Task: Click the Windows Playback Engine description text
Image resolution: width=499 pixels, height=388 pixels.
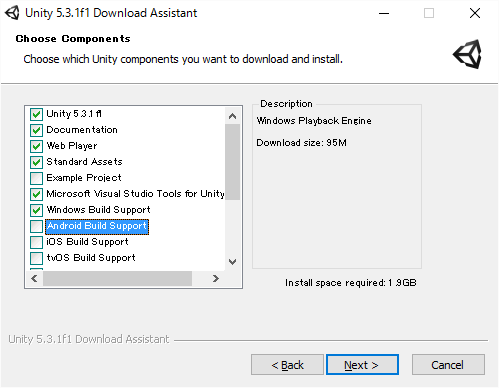Action: (x=314, y=121)
